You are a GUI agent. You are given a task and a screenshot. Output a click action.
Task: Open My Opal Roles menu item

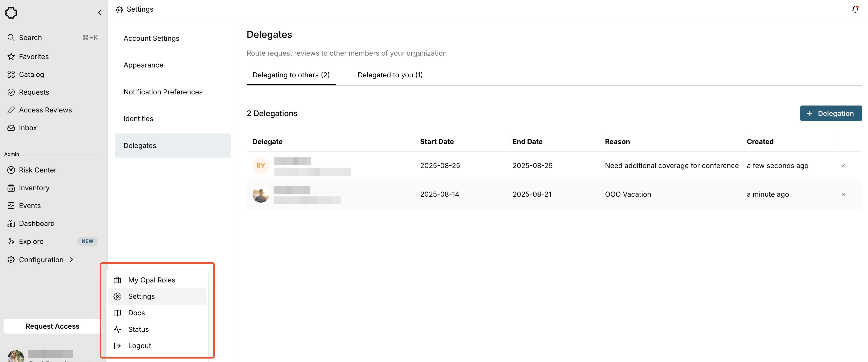[x=151, y=280]
